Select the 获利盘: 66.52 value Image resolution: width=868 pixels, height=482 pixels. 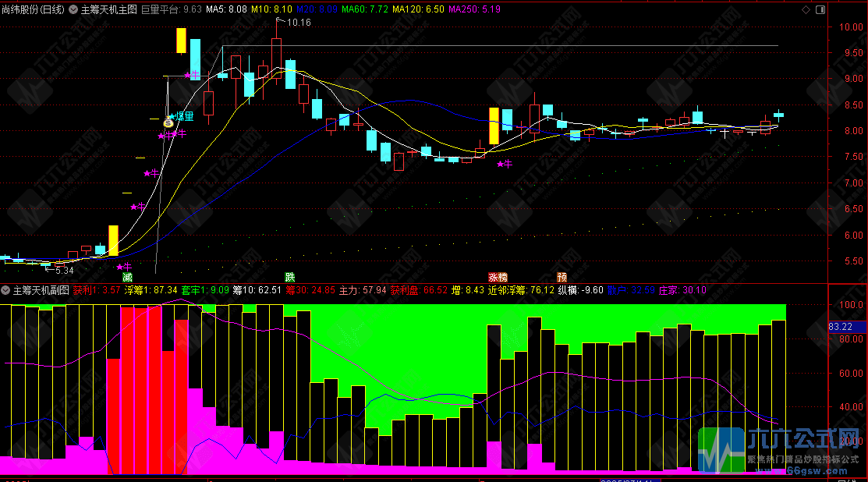(419, 290)
